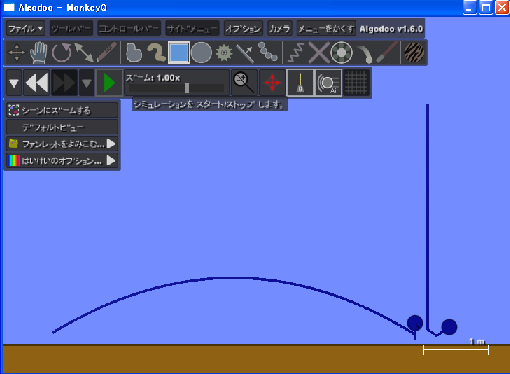The height and width of the screenshot is (374, 510).
Task: Select the Spring tool icon
Action: (296, 53)
